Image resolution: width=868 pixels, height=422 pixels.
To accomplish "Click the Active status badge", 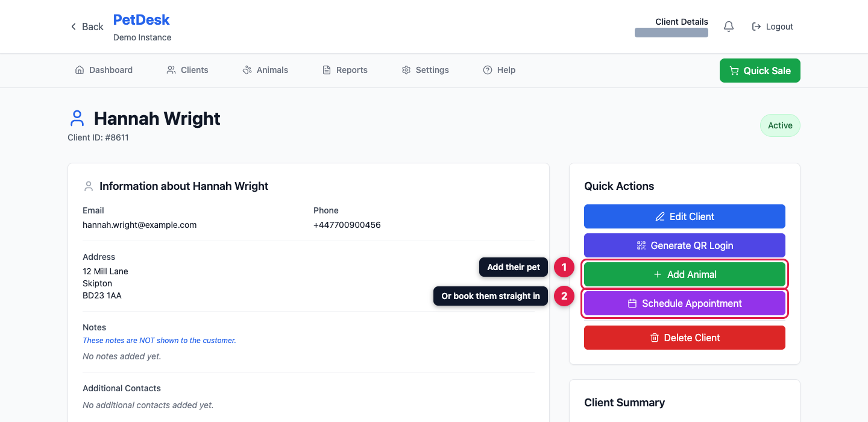I will pos(780,125).
